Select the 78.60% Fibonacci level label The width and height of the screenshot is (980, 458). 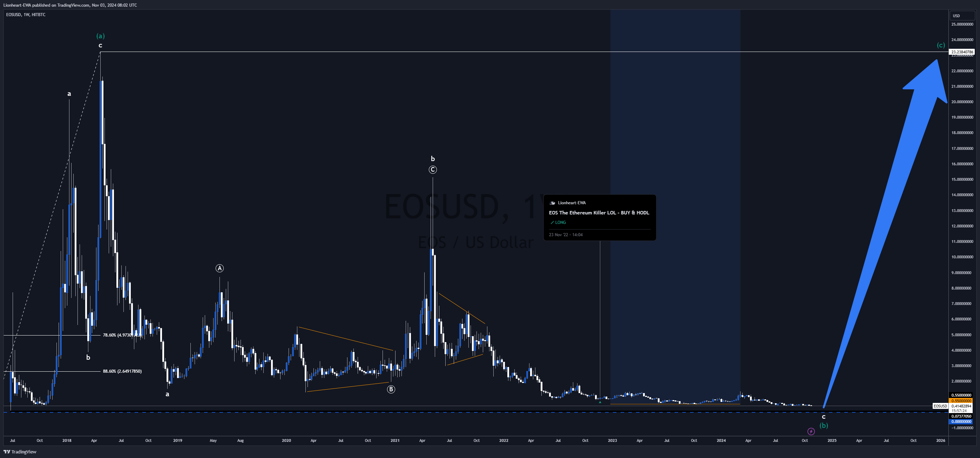(122, 335)
